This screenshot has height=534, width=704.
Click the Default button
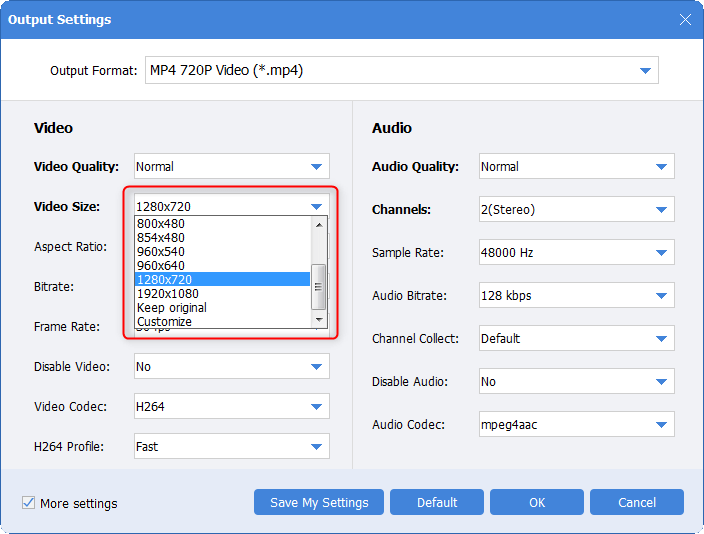pos(437,502)
